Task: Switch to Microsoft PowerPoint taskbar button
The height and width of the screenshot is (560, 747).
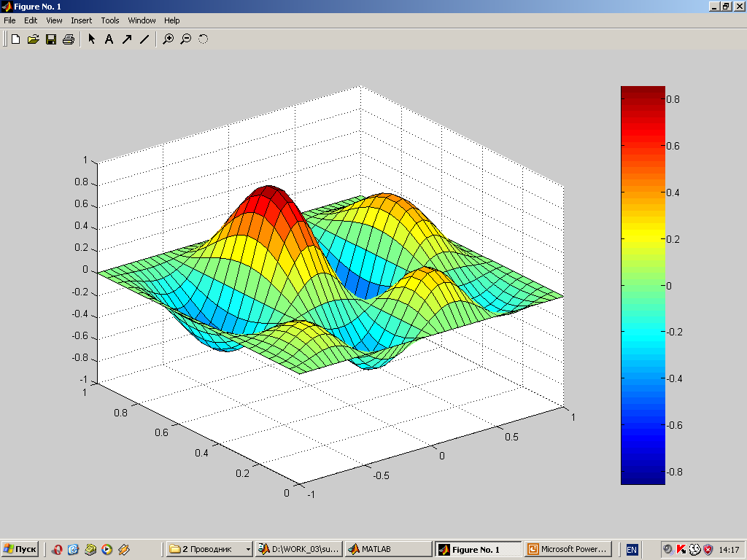Action: (568, 549)
